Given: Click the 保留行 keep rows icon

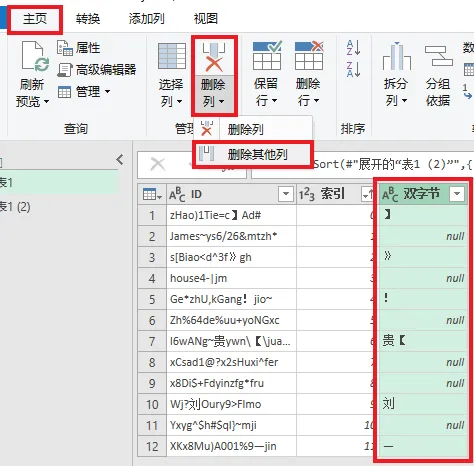Looking at the screenshot, I should 267,55.
